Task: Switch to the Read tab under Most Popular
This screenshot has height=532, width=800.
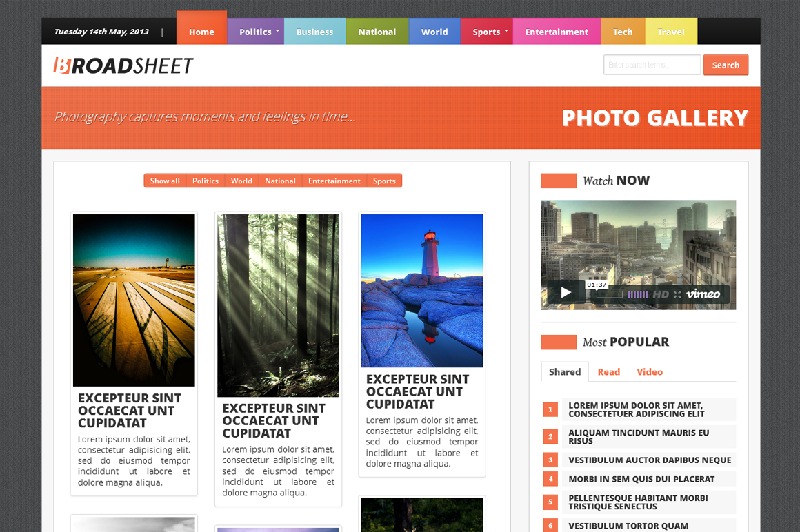Action: pyautogui.click(x=608, y=371)
